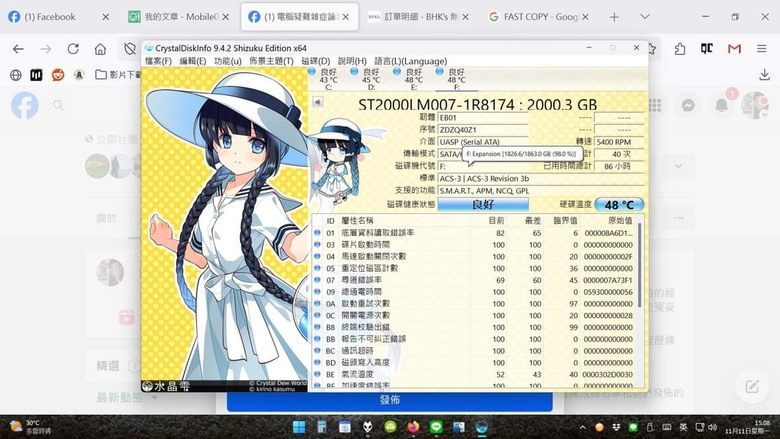
Task: Click the interface field UASP (Serial ATA)
Action: 483,142
